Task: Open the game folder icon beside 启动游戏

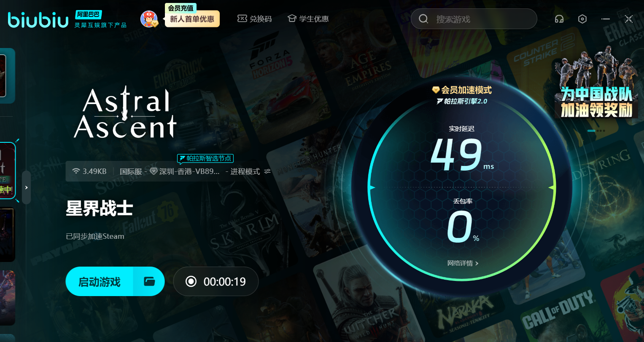Action: (x=149, y=281)
